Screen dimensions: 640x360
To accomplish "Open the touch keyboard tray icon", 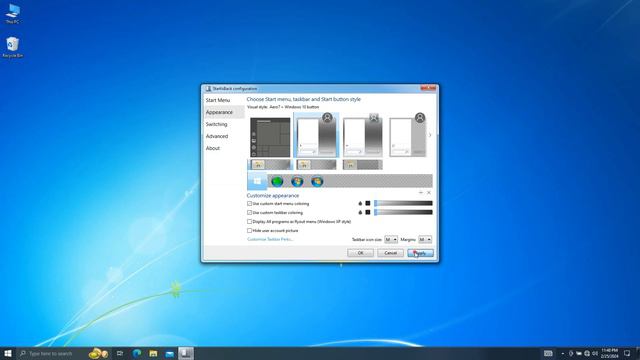I will 548,353.
